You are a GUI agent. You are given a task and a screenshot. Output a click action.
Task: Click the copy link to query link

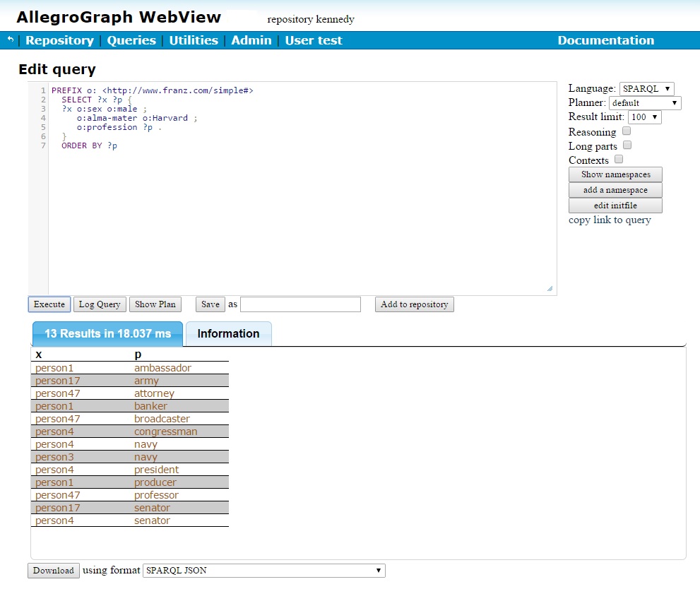click(x=610, y=220)
